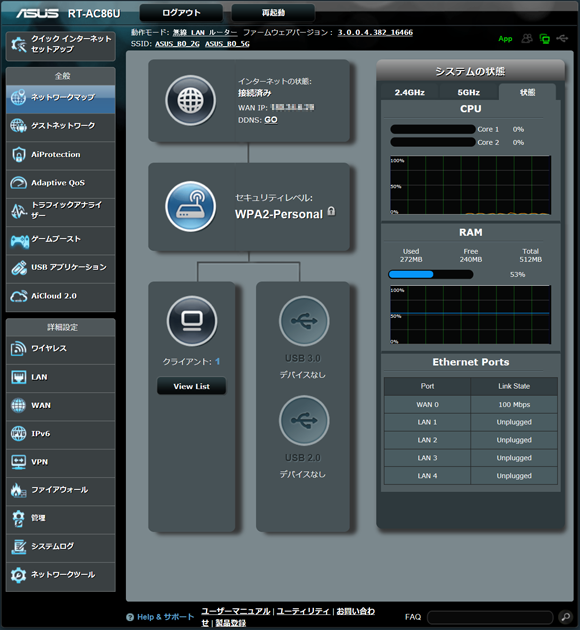
Task: Click the USB status icon in header
Action: [x=562, y=38]
